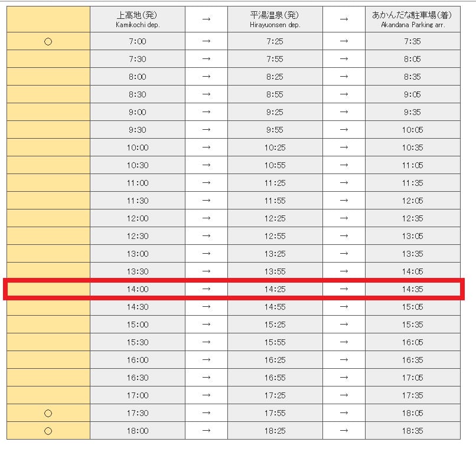The image size is (476, 452).
Task: Click the 15:05 Akandana arrival time
Action: coord(413,307)
